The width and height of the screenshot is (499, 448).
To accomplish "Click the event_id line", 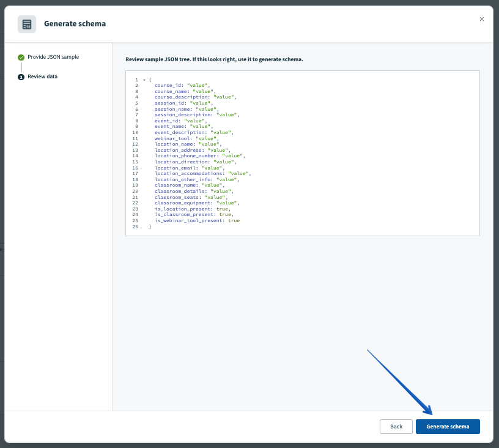I will (181, 121).
